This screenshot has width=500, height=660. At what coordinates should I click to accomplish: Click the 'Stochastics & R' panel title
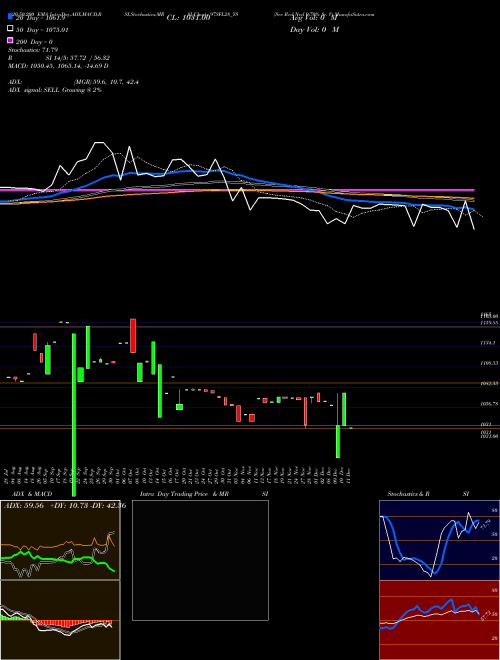409,494
